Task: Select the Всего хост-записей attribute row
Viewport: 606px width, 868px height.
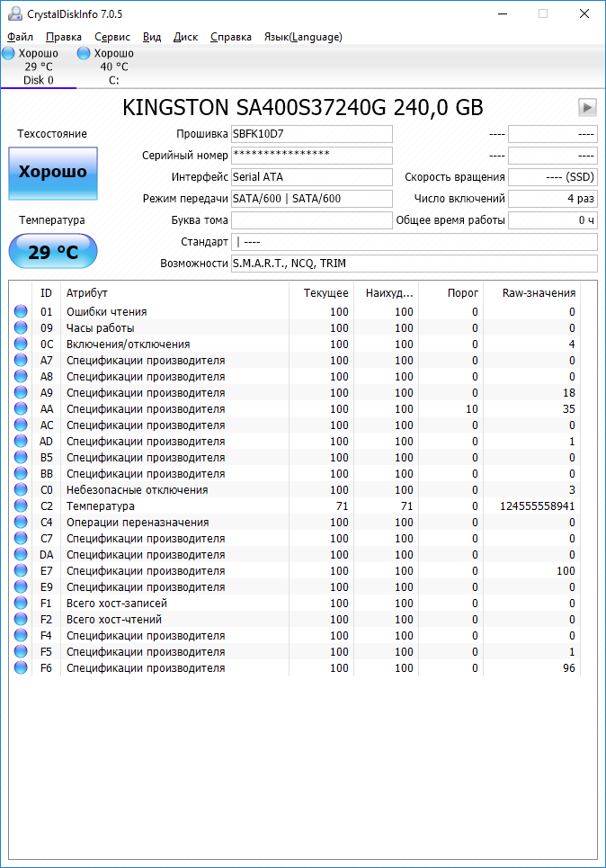Action: pos(295,603)
